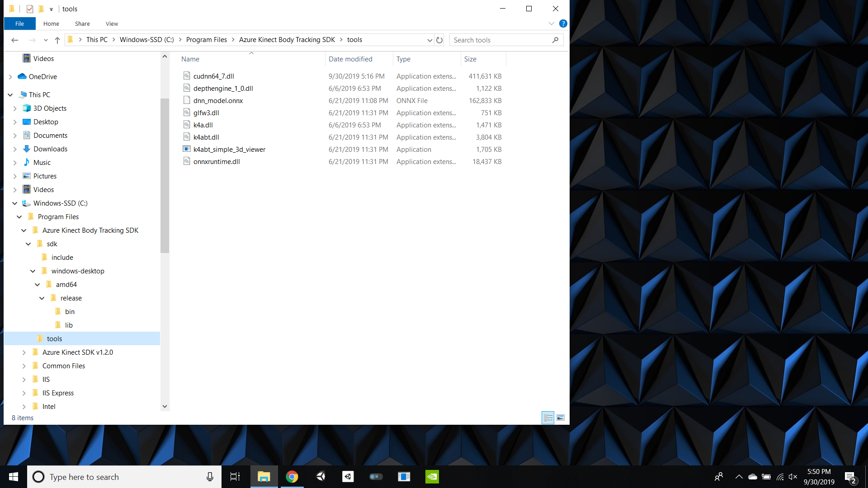The height and width of the screenshot is (488, 868).
Task: Open battery status tray icon
Action: coord(766,477)
